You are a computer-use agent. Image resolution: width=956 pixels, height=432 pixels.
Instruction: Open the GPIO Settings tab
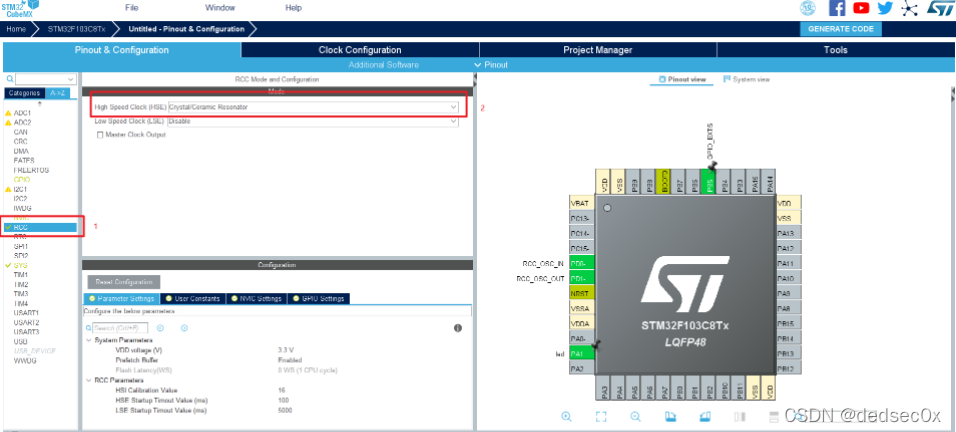tap(319, 299)
